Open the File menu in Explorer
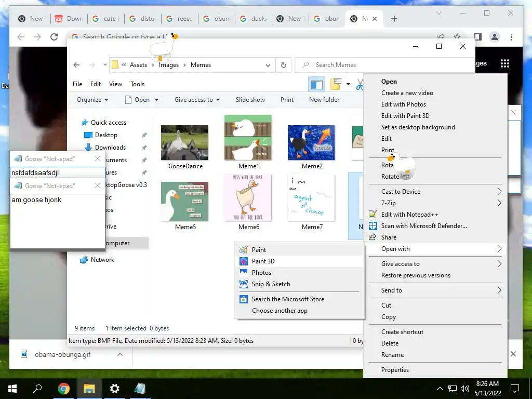Viewport: 532px width, 399px height. click(x=77, y=84)
